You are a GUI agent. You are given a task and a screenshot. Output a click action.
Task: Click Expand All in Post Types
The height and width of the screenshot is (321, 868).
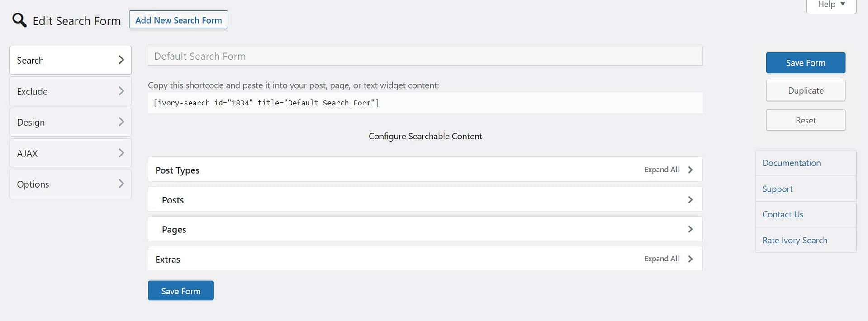coord(661,170)
